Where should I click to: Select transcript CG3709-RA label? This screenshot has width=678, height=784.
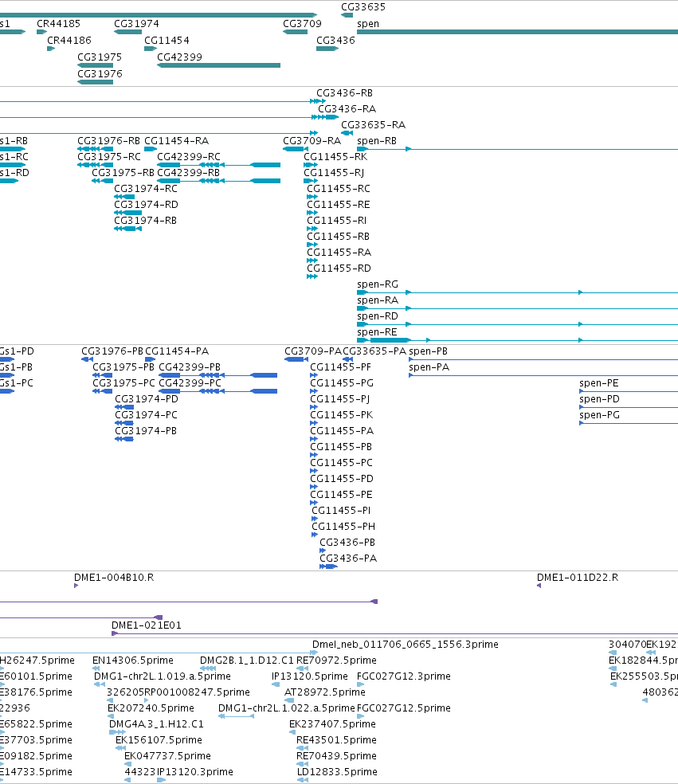point(312,141)
